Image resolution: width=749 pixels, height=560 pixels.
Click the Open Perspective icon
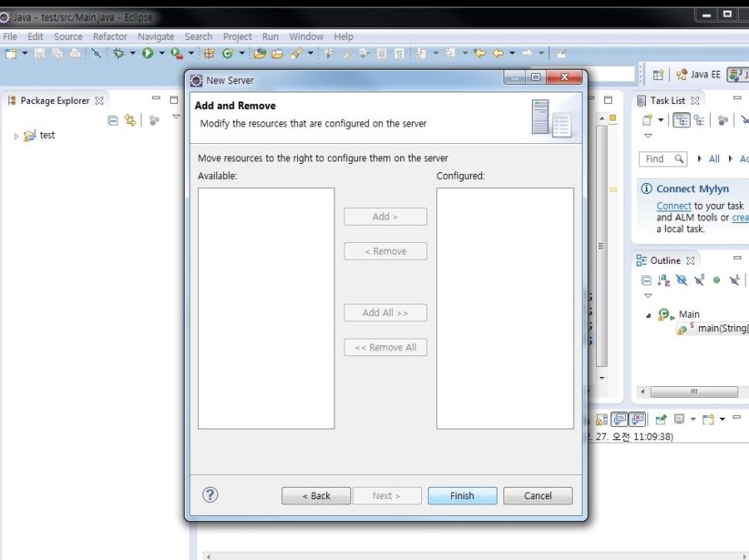pos(658,75)
